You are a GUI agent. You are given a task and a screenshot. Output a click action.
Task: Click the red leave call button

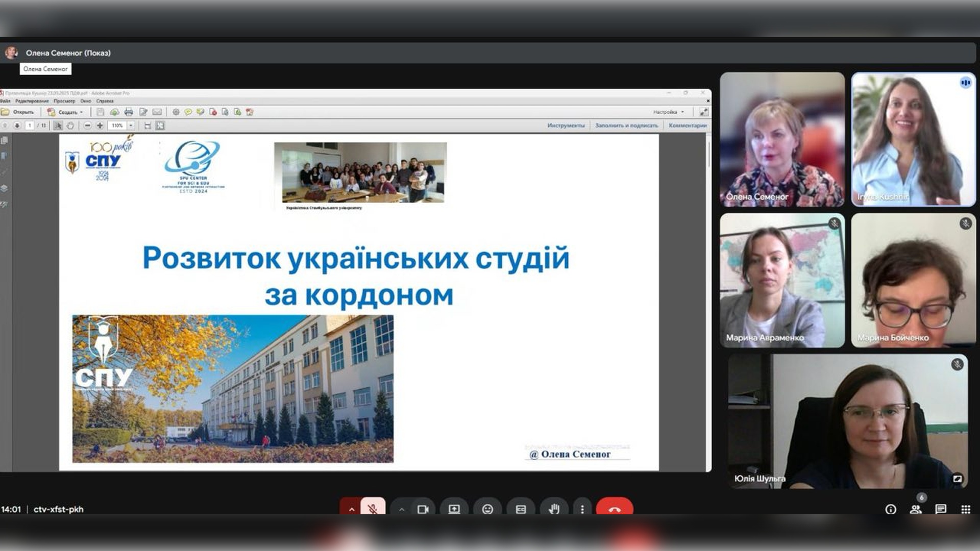[x=615, y=509]
